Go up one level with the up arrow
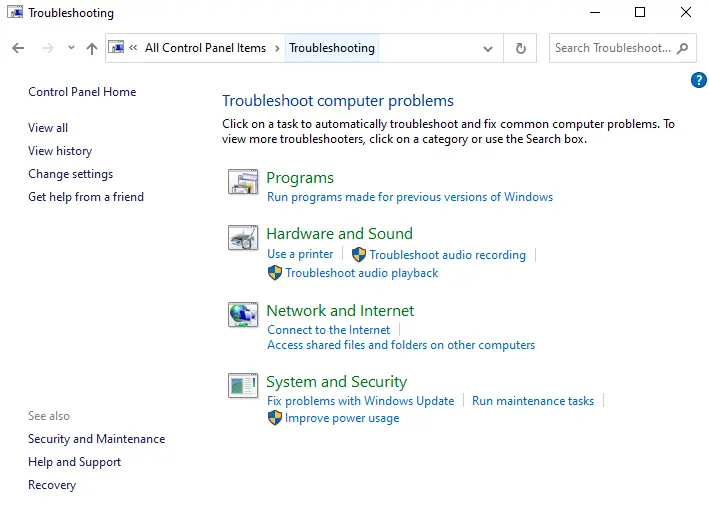 point(92,48)
